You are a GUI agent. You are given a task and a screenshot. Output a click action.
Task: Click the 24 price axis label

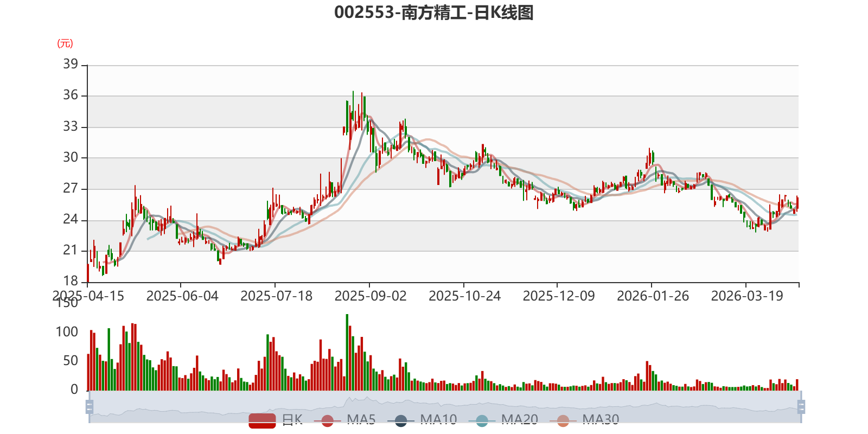pyautogui.click(x=71, y=219)
